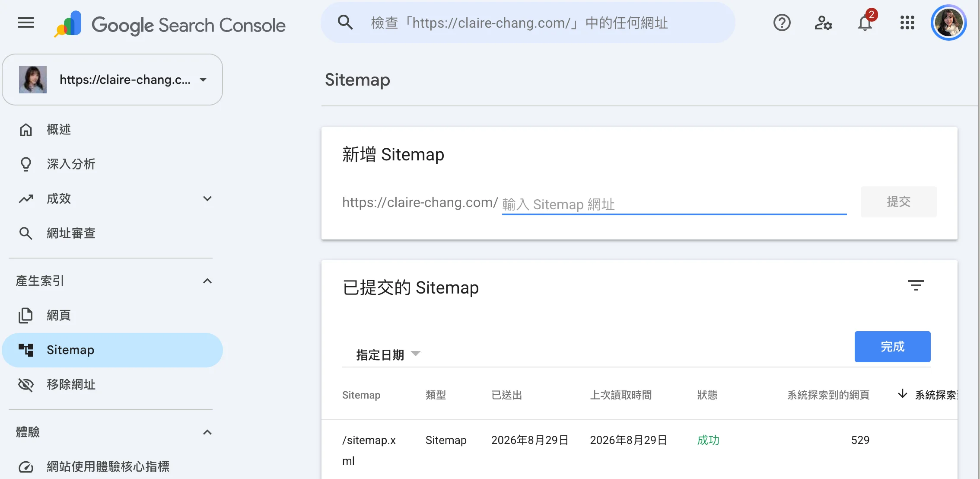Screen dimensions: 980x479
Task: Click the search magnifier icon
Action: pos(345,22)
